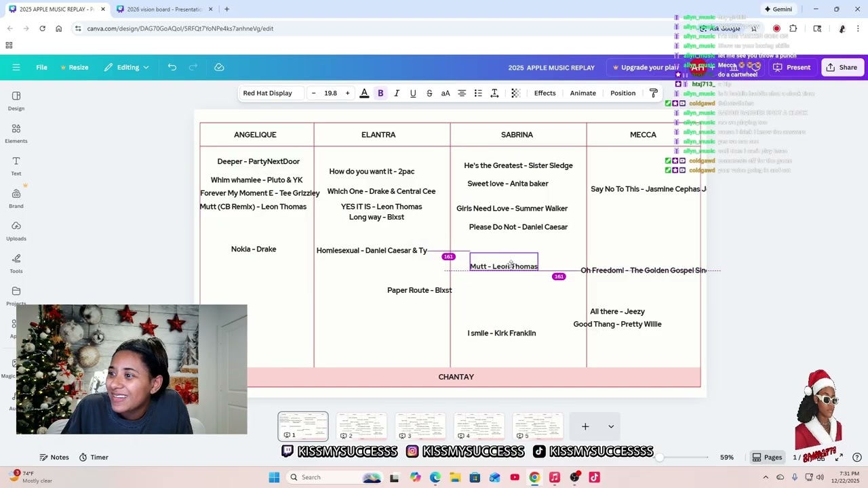Expand add page options chevron
This screenshot has width=868, height=488.
[611, 426]
